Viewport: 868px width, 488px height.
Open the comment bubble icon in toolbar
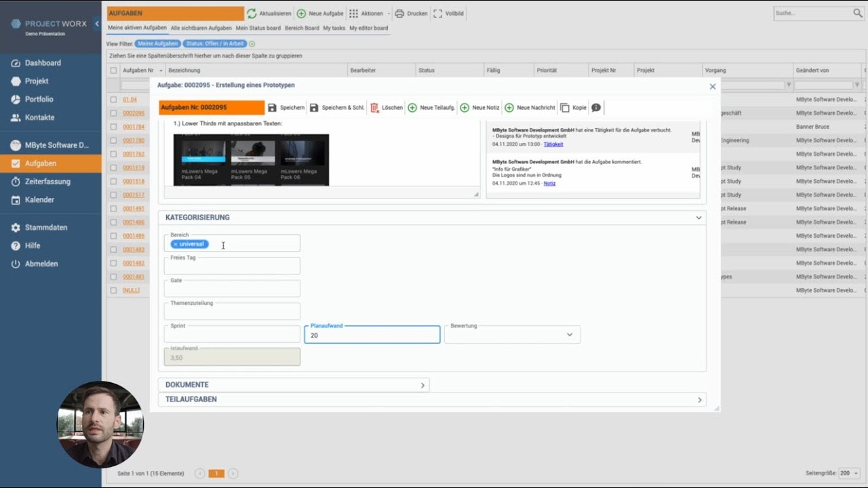[596, 108]
